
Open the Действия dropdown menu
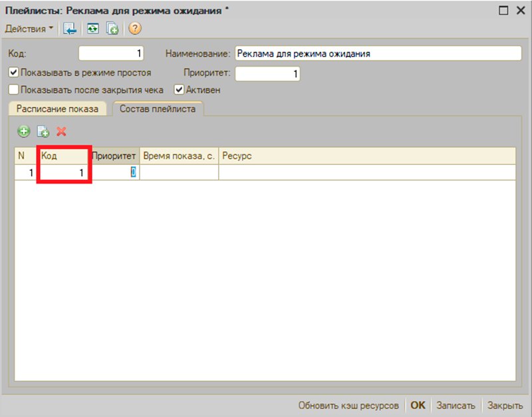29,29
